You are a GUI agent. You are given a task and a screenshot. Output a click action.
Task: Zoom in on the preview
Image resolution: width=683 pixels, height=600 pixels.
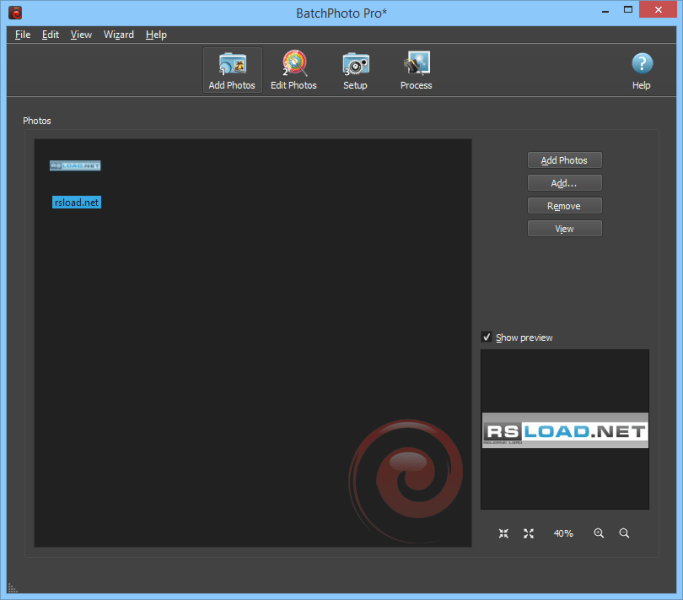click(599, 533)
